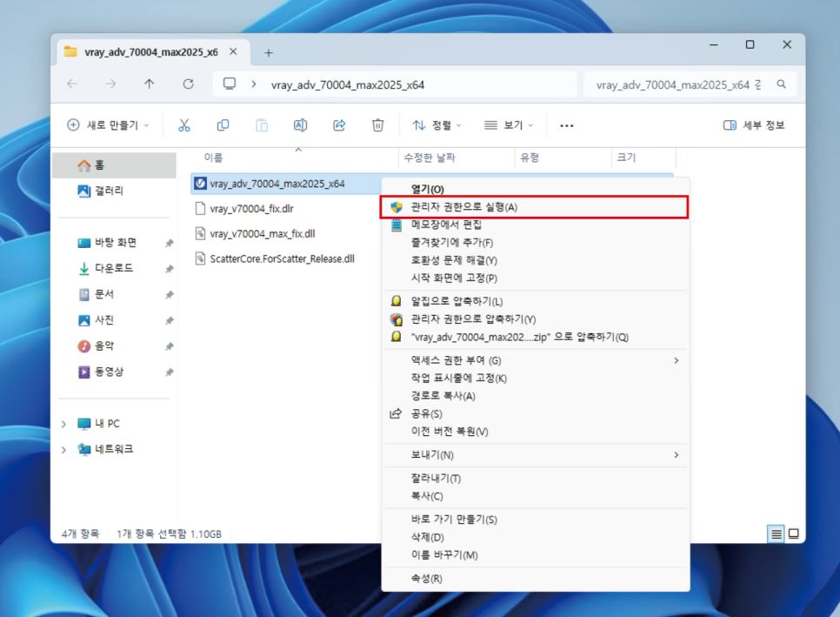The width and height of the screenshot is (840, 617).
Task: Choose 복사(C) in context menu
Action: point(535,496)
